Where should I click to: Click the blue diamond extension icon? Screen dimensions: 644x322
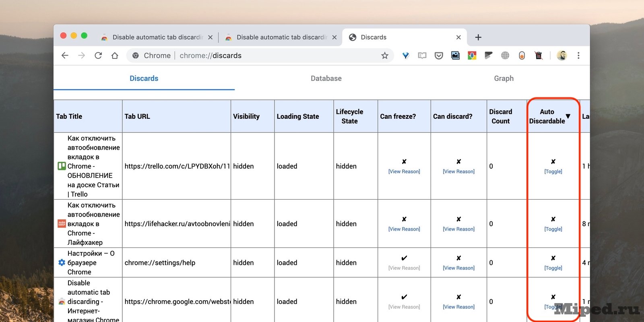pos(406,56)
